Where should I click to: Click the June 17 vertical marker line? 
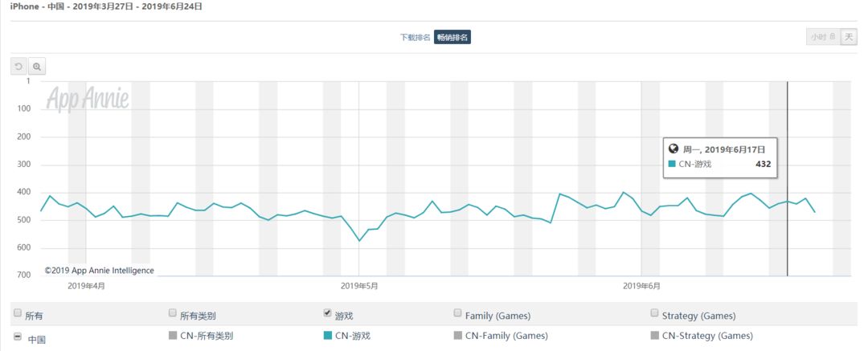click(x=787, y=178)
